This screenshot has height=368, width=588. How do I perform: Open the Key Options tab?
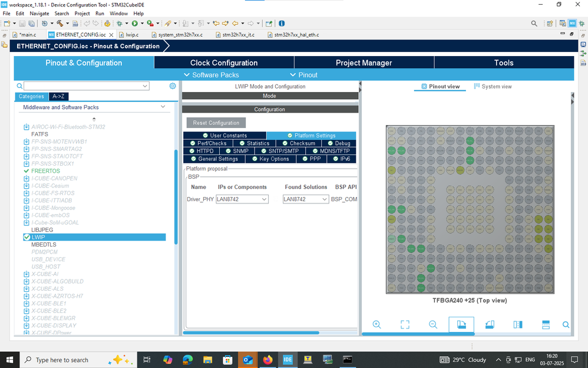270,159
